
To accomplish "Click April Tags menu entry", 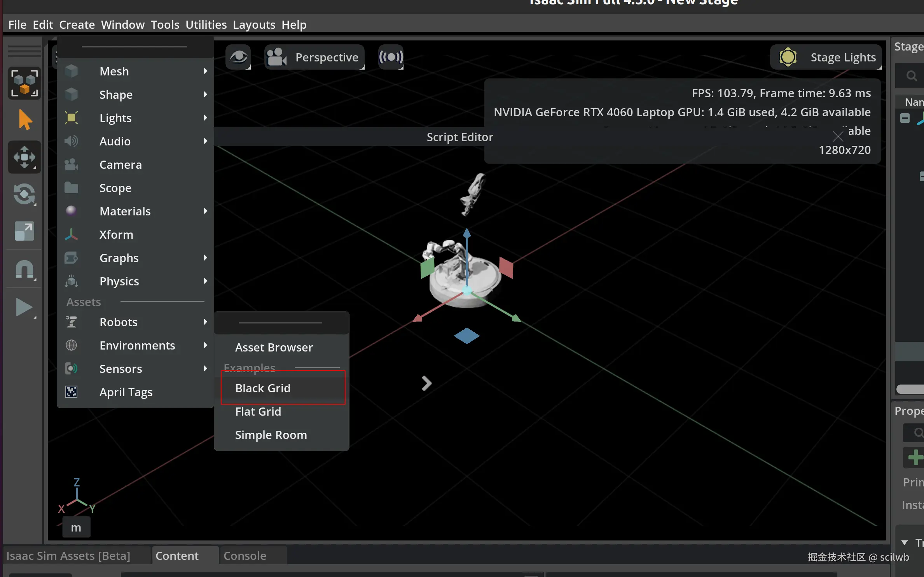I will pyautogui.click(x=126, y=392).
